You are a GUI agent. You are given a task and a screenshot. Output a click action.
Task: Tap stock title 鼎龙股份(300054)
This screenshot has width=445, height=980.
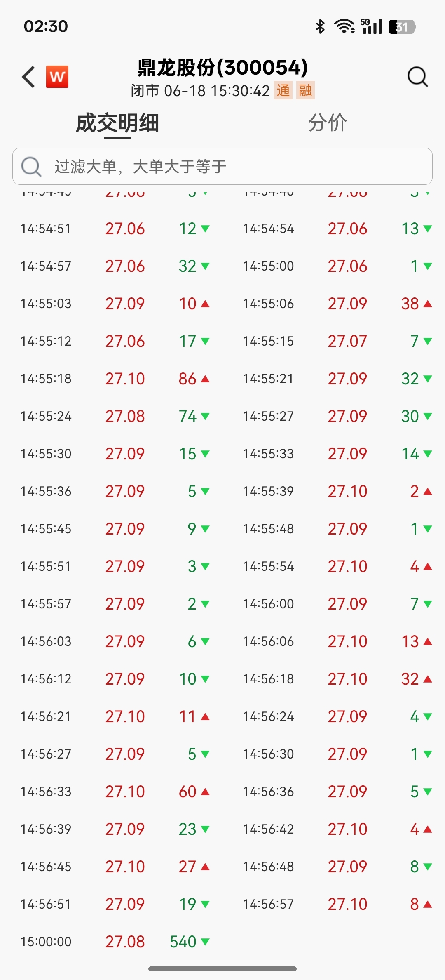[x=222, y=68]
